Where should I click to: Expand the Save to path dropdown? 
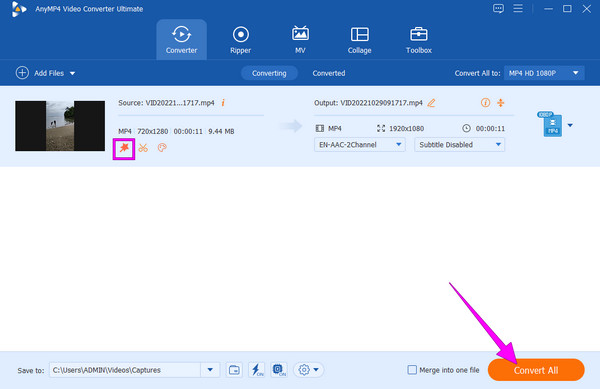pos(210,370)
